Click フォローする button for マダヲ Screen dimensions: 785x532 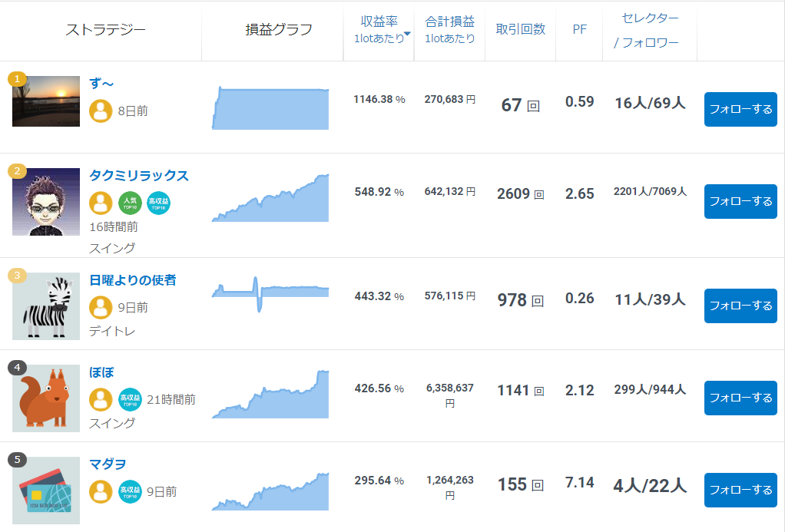(x=740, y=490)
